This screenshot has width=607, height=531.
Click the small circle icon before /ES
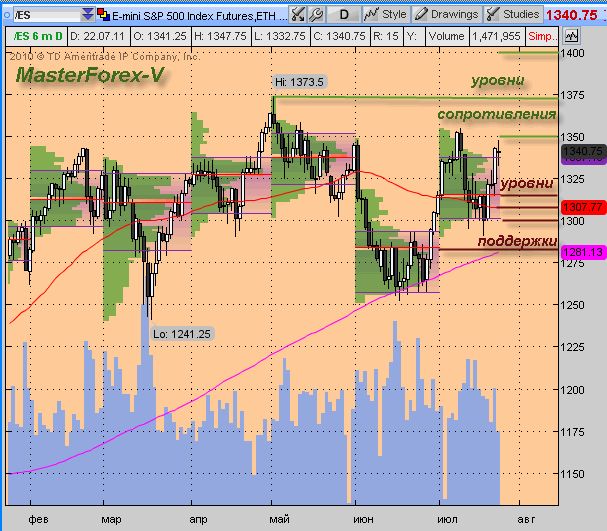click(7, 15)
